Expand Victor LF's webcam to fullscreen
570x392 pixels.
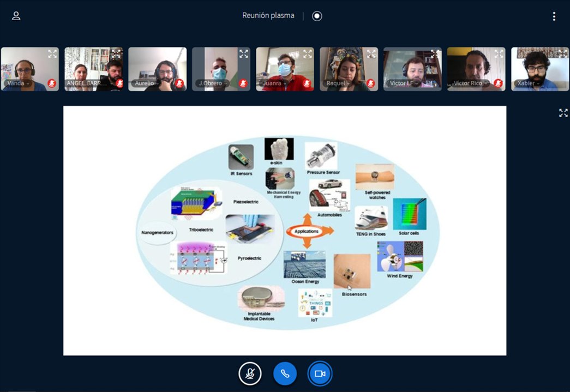[x=435, y=54]
